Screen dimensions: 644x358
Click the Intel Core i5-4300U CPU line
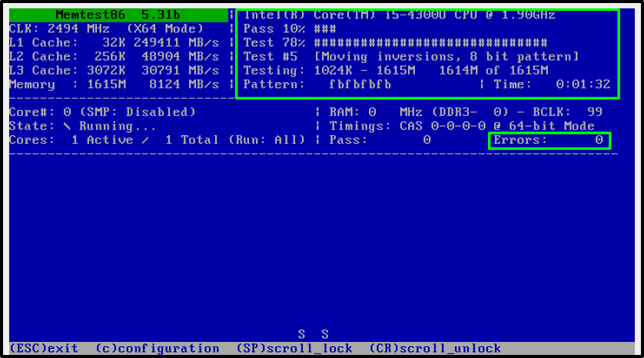pyautogui.click(x=399, y=15)
